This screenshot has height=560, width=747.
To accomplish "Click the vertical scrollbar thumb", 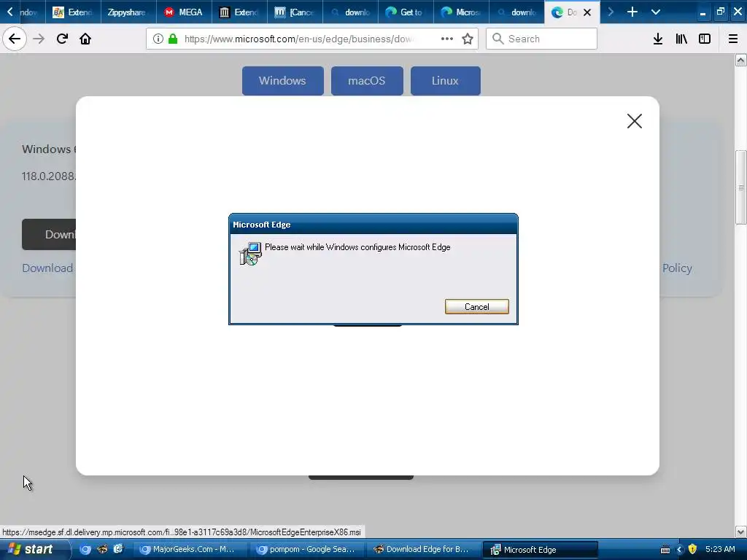I will coord(740,187).
